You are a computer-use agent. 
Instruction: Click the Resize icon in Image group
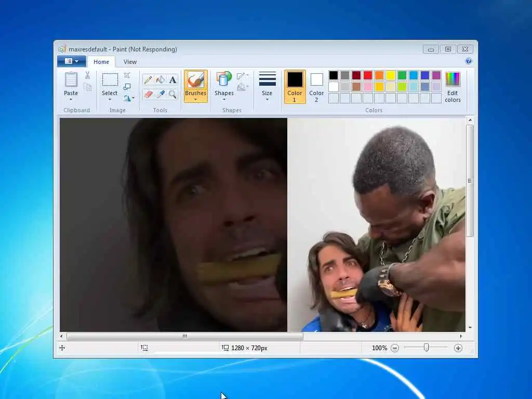coord(127,87)
